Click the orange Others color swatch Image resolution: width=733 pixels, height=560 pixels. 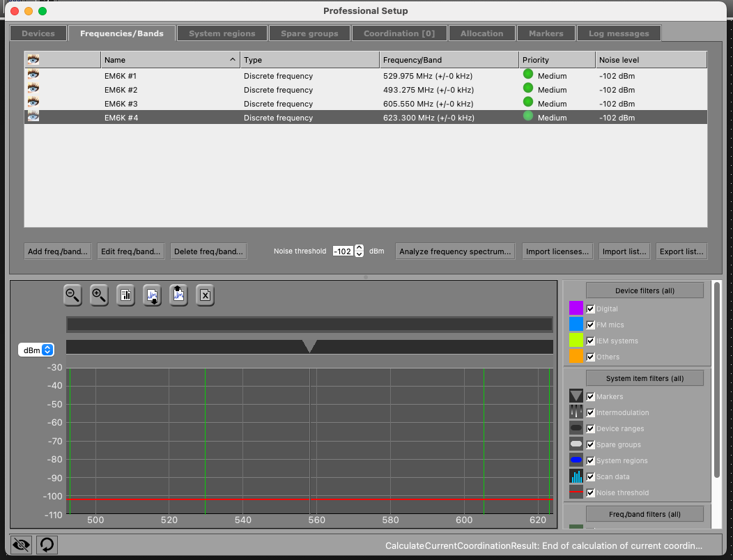click(576, 356)
